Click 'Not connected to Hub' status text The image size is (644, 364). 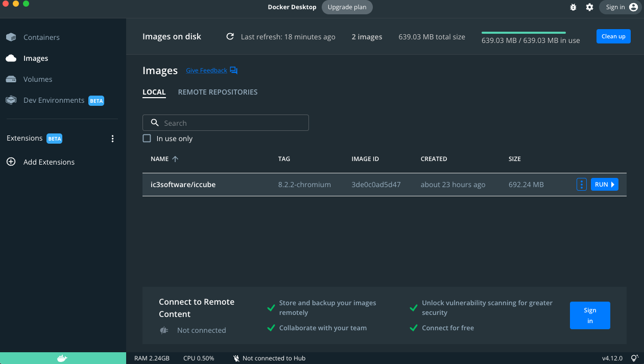[x=274, y=358]
